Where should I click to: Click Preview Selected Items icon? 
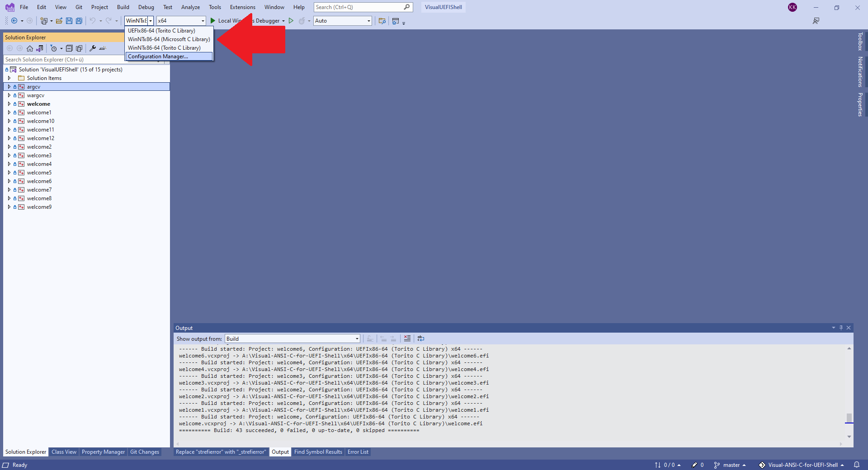(x=103, y=48)
